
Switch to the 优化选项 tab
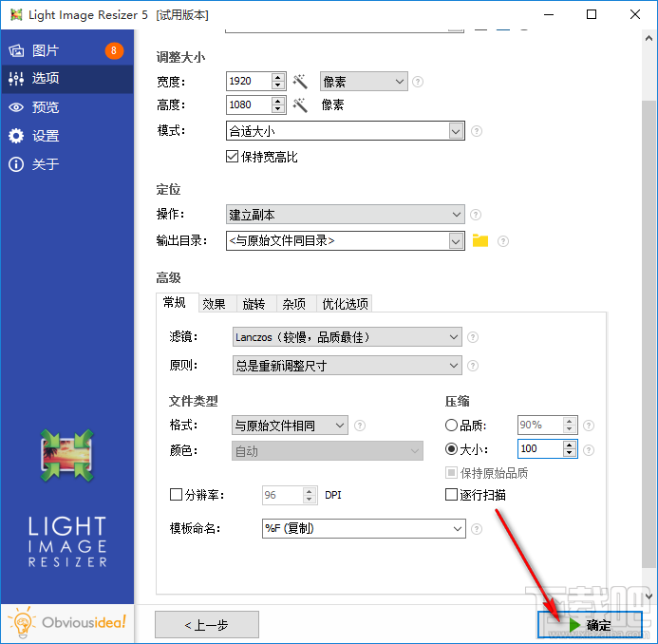345,304
